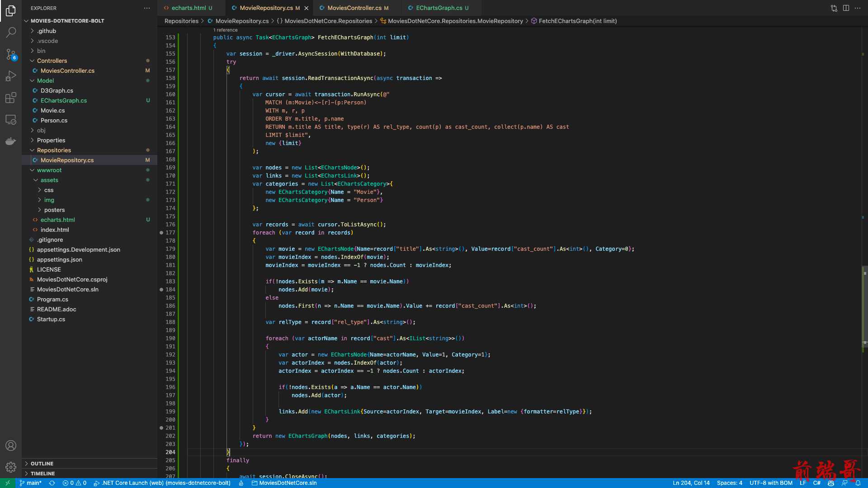Open Startup.cs file

[x=90, y=319]
